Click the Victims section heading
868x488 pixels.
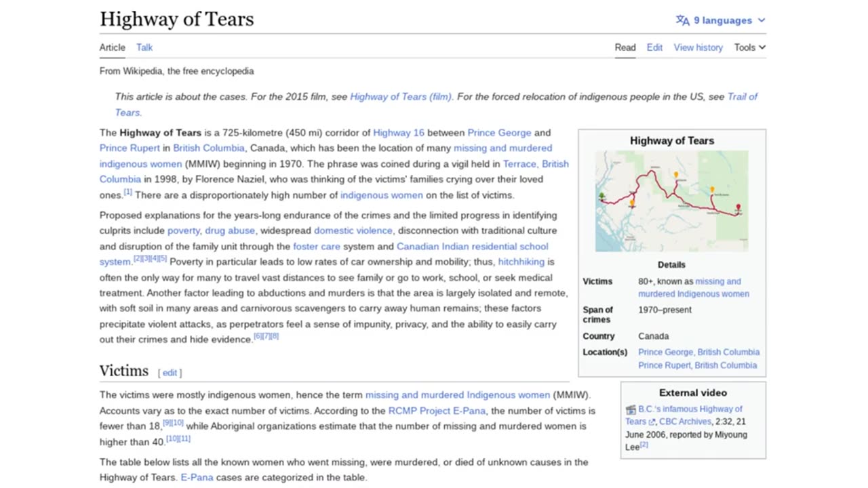coord(123,371)
